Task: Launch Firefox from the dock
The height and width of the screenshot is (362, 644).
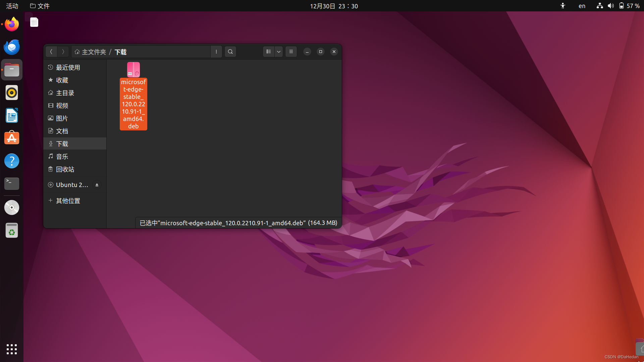Action: point(12,24)
